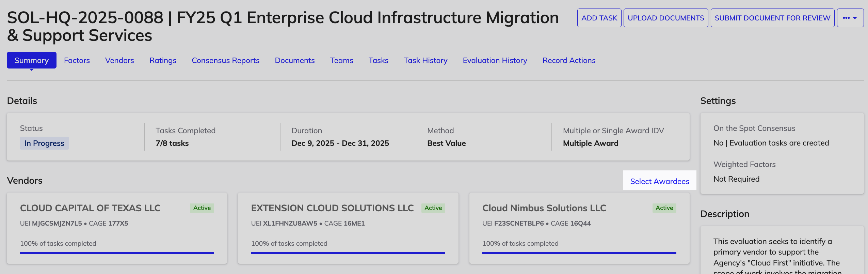Image resolution: width=868 pixels, height=274 pixels.
Task: Open the Consensus Reports tab
Action: coord(226,60)
